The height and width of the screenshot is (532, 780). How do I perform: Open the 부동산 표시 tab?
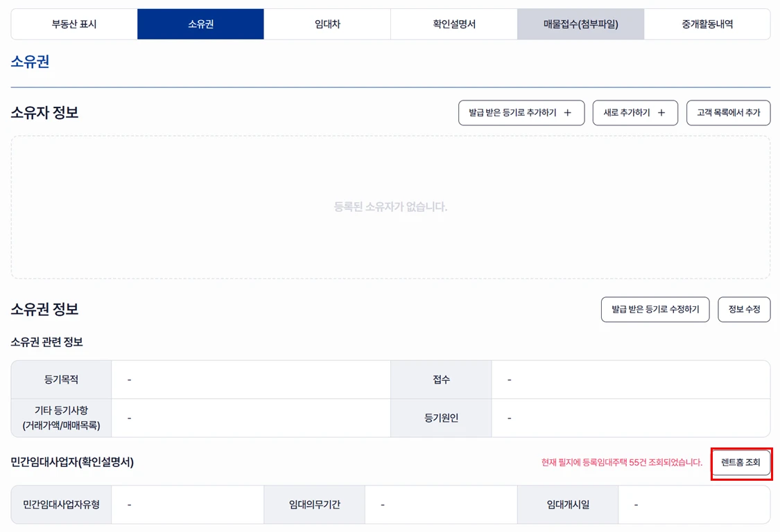74,24
